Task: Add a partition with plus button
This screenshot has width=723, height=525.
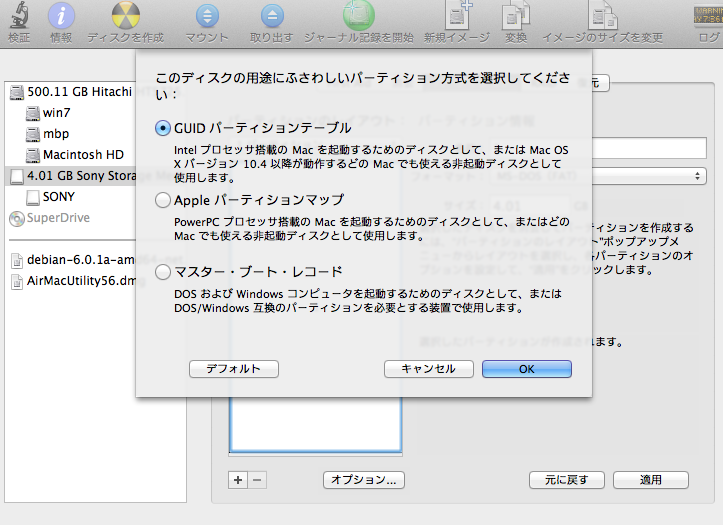Action: [x=238, y=480]
